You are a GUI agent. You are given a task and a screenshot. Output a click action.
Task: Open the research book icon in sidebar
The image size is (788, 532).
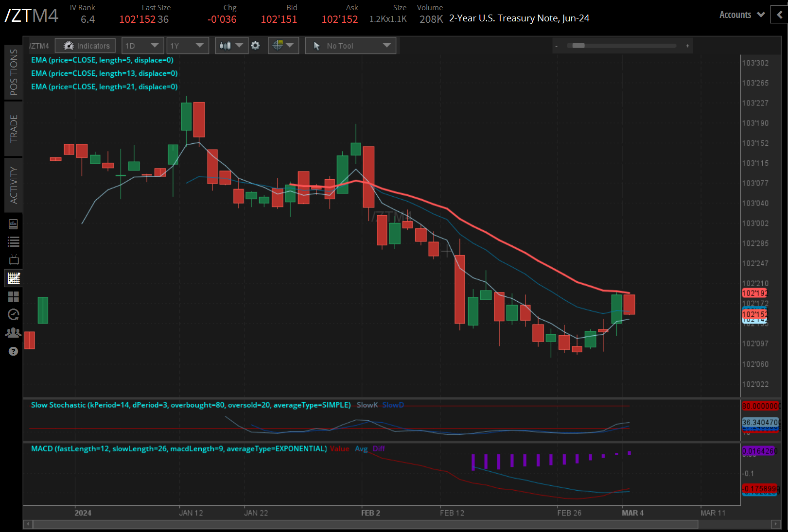tap(13, 224)
